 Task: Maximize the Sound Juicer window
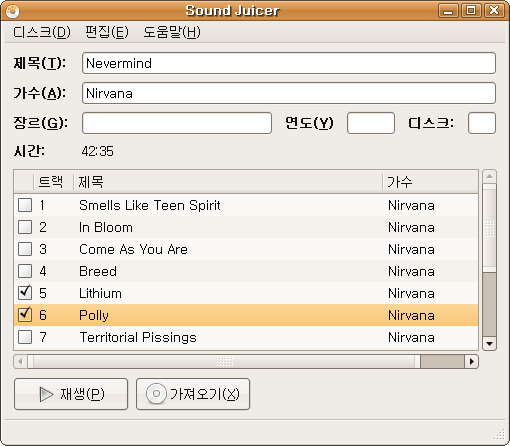tap(471, 11)
